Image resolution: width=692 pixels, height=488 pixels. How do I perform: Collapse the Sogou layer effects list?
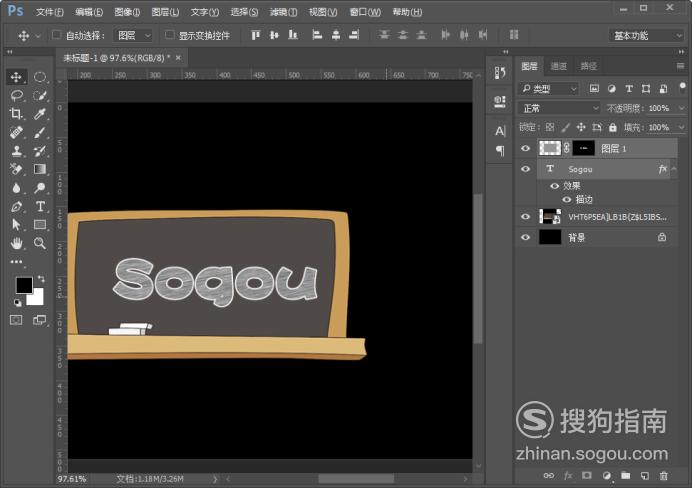pyautogui.click(x=674, y=169)
